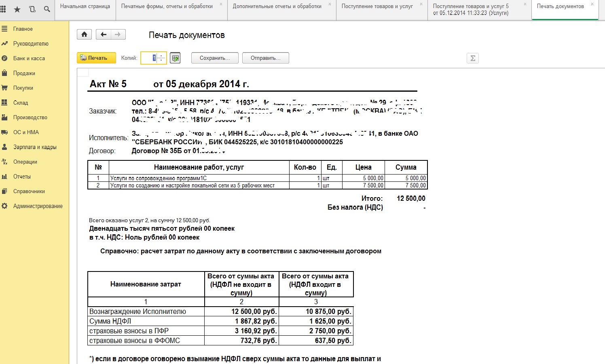Close the Поступление товаров и услуг tab
The height and width of the screenshot is (364, 605).
click(421, 4)
